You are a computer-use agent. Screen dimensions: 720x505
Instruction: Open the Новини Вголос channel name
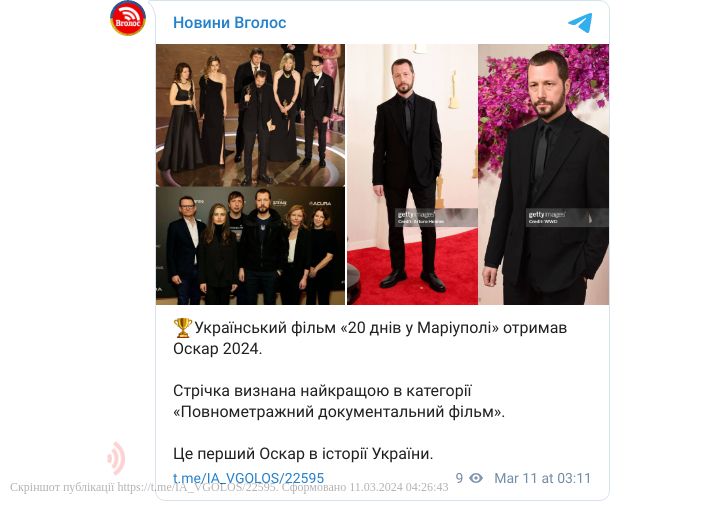[x=230, y=22]
